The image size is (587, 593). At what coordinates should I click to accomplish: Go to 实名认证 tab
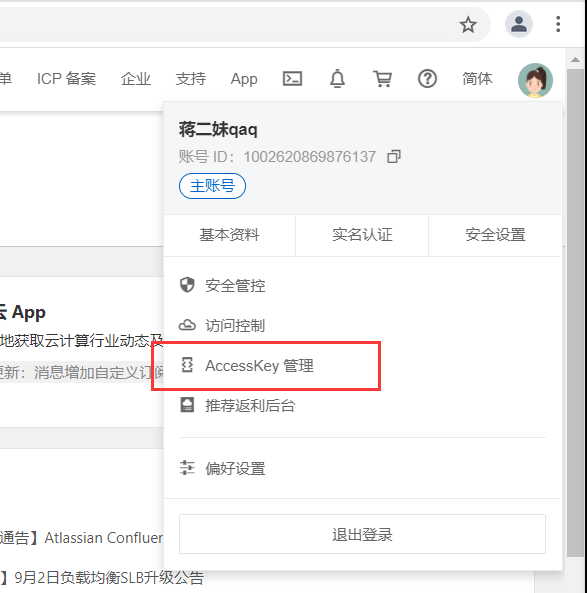(x=362, y=235)
